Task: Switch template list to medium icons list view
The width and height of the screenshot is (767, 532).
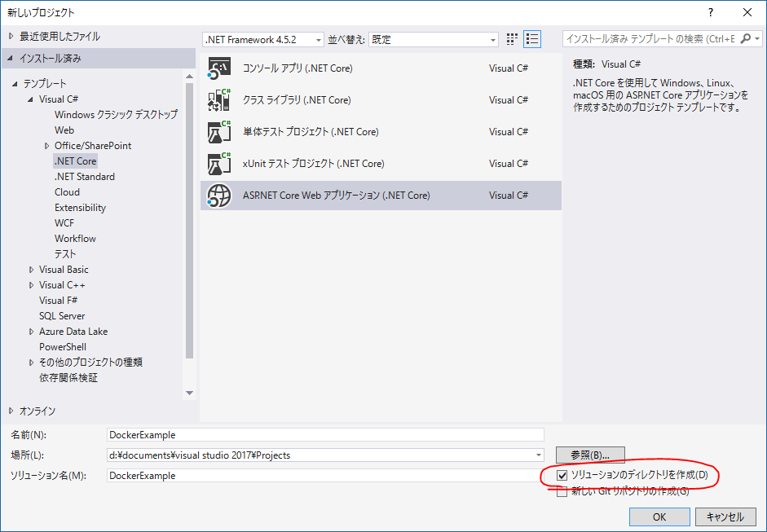Action: [532, 39]
